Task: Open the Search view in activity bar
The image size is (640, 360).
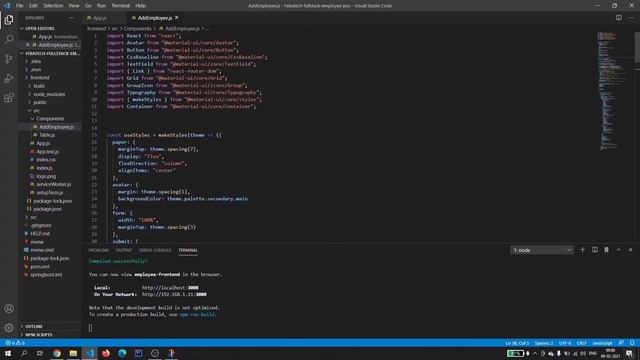Action: [x=9, y=39]
